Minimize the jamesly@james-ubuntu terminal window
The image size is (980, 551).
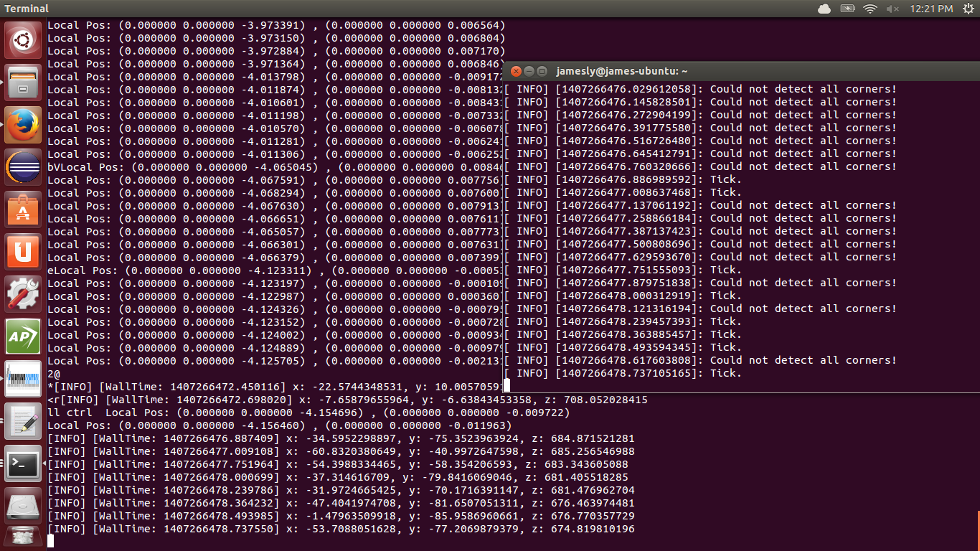pos(529,71)
